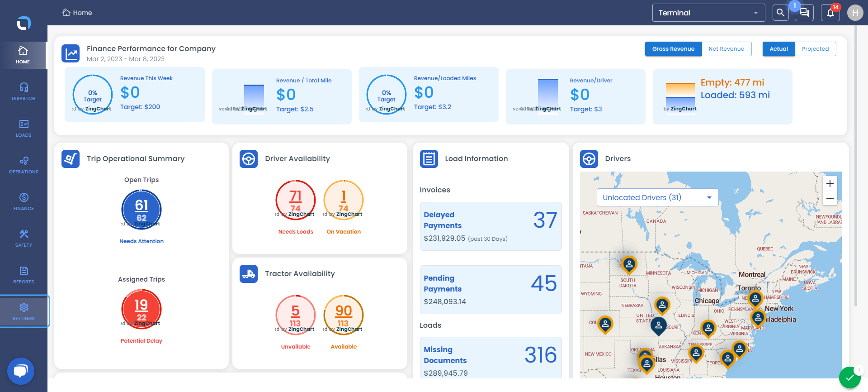Viewport: 868px width, 392px height.
Task: Open the Unlocated Drivers (31) dropdown
Action: (x=657, y=197)
